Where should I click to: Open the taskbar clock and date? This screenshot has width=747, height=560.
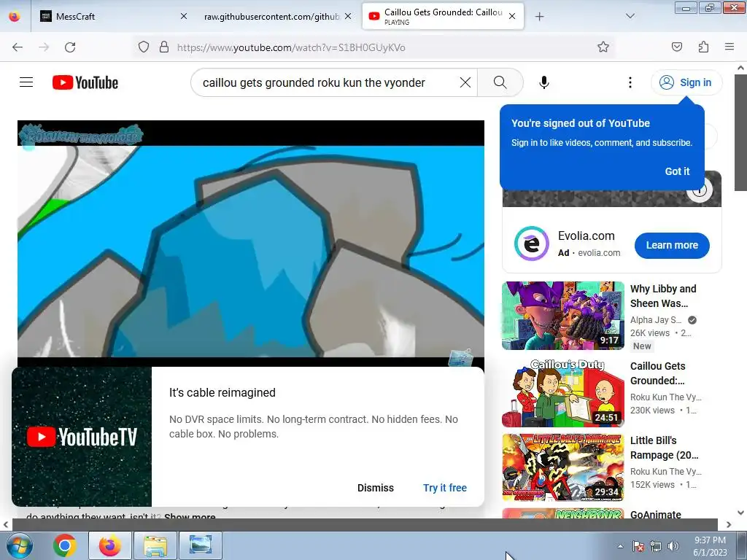click(710, 546)
